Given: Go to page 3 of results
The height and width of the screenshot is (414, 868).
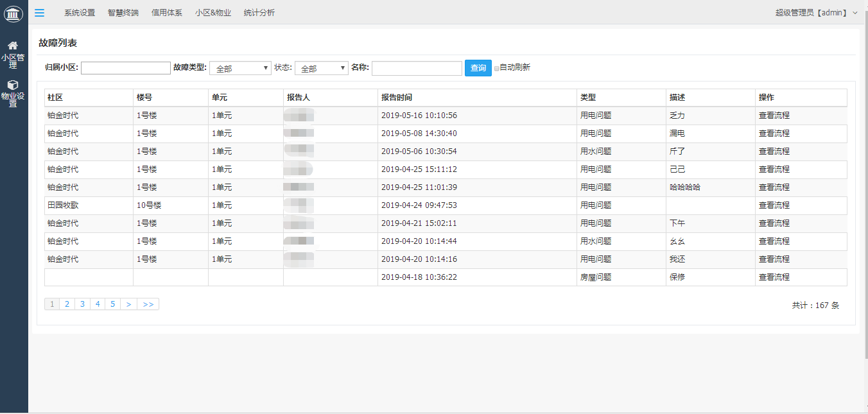Looking at the screenshot, I should pyautogui.click(x=82, y=304).
